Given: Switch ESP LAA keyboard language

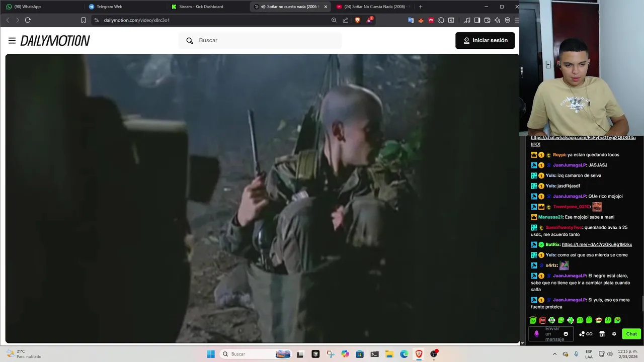Looking at the screenshot, I should (589, 354).
